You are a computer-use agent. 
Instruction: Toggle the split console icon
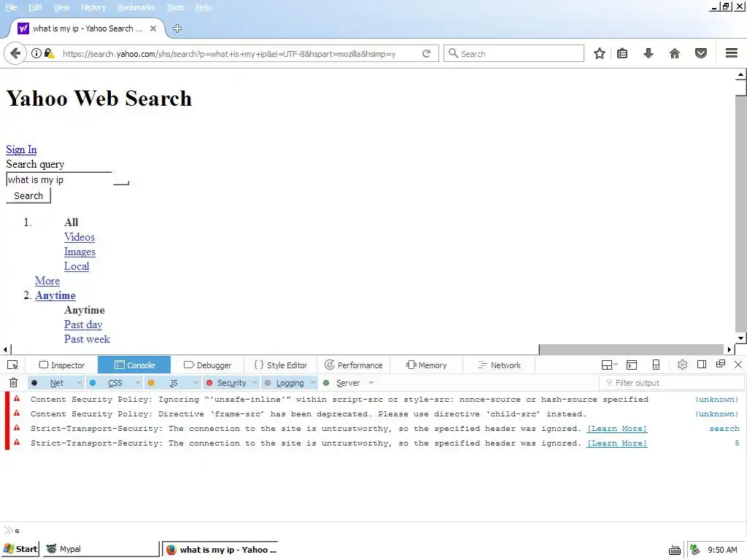632,365
